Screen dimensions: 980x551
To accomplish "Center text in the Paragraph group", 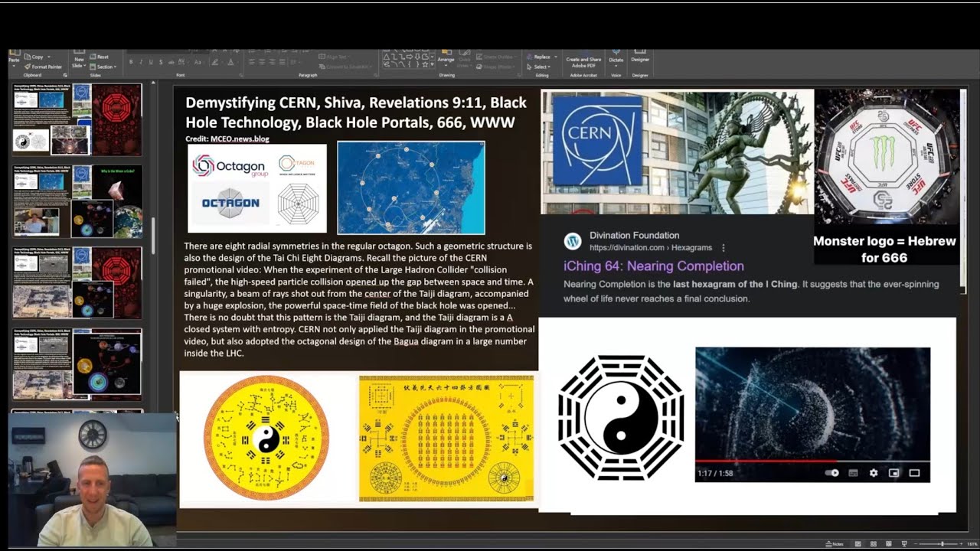I will click(x=262, y=62).
